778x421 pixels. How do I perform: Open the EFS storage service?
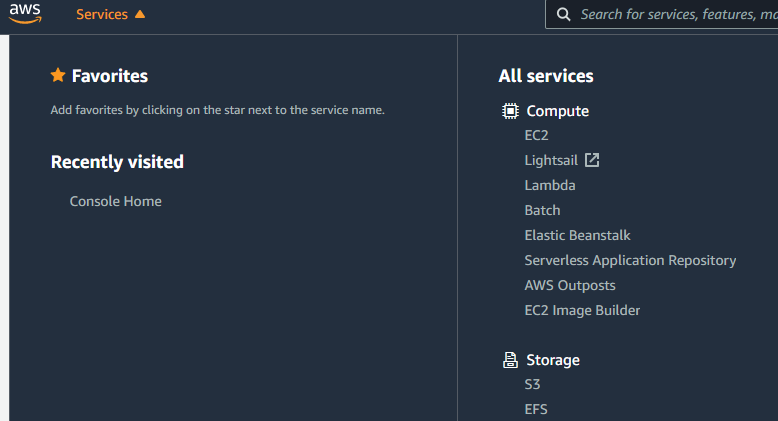point(535,408)
